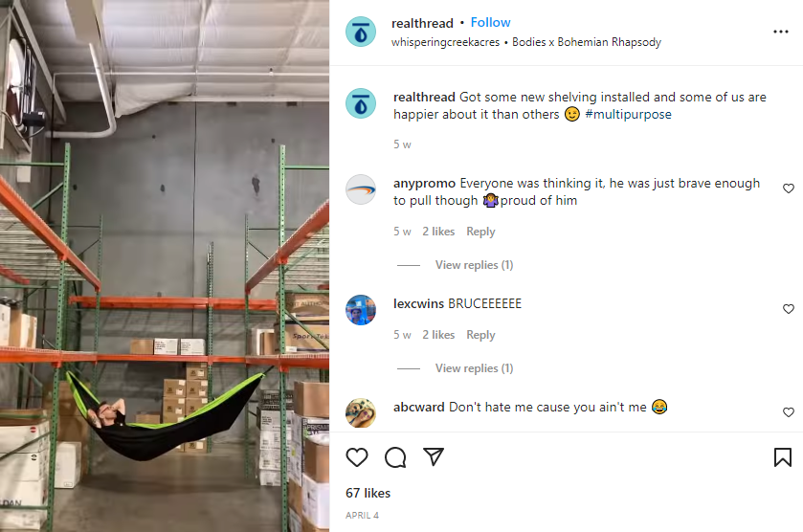Expand replies under lexcwins' comment
Image resolution: width=803 pixels, height=532 pixels.
pyautogui.click(x=474, y=368)
